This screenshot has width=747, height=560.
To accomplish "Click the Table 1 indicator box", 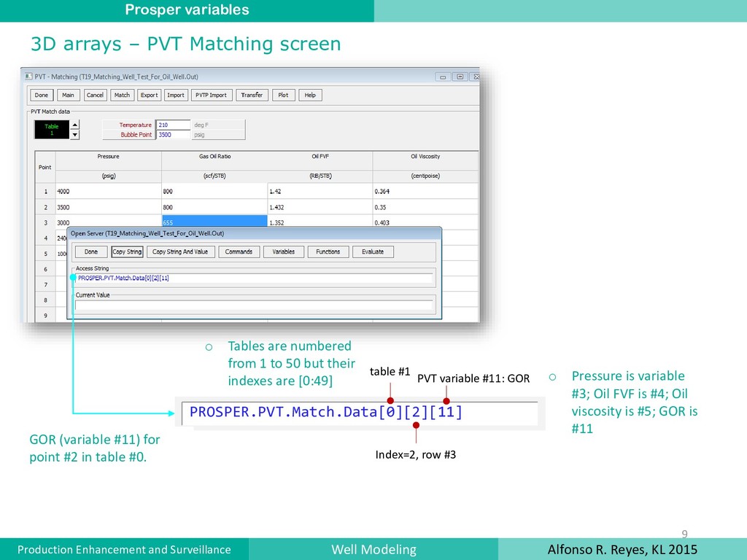I will tap(52, 130).
